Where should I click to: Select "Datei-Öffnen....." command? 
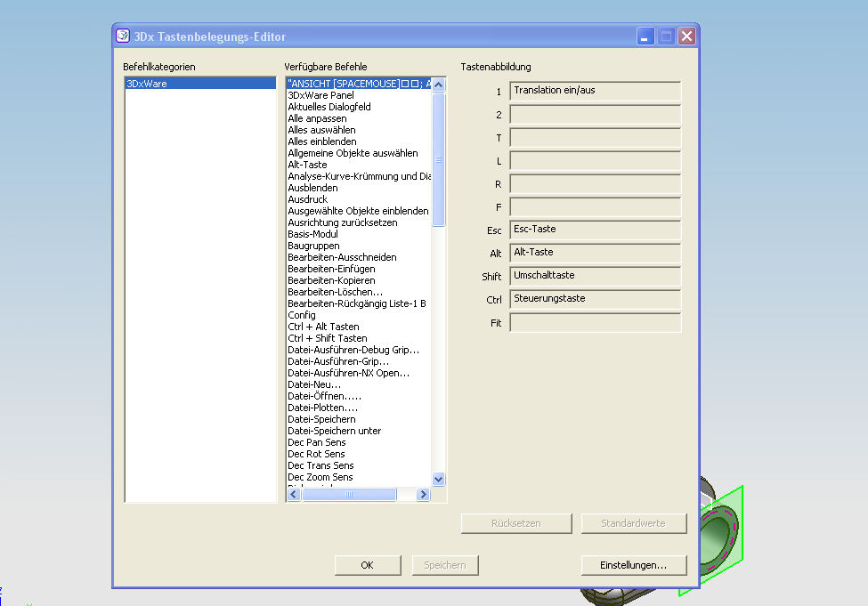click(358, 397)
